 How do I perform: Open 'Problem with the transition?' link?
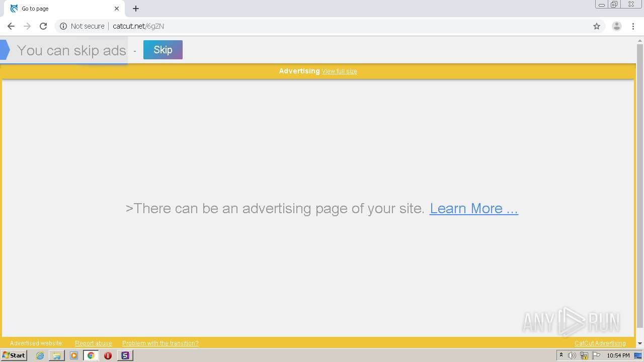pyautogui.click(x=160, y=343)
